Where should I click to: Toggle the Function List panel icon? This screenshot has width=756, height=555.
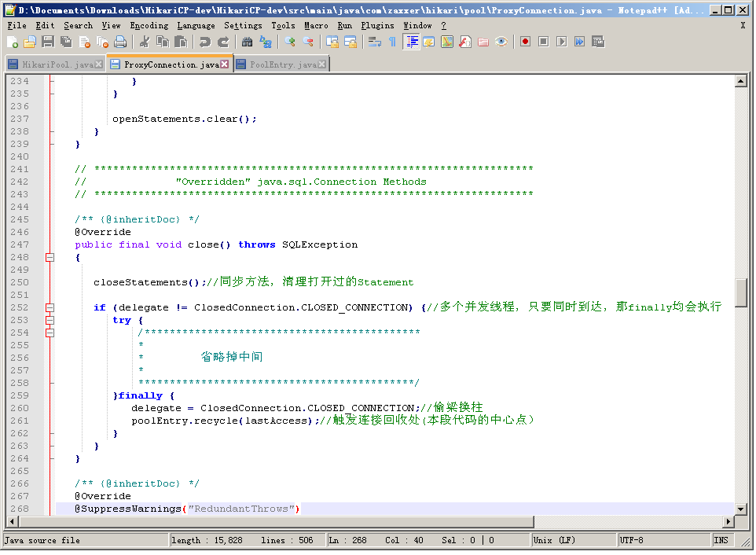point(465,42)
